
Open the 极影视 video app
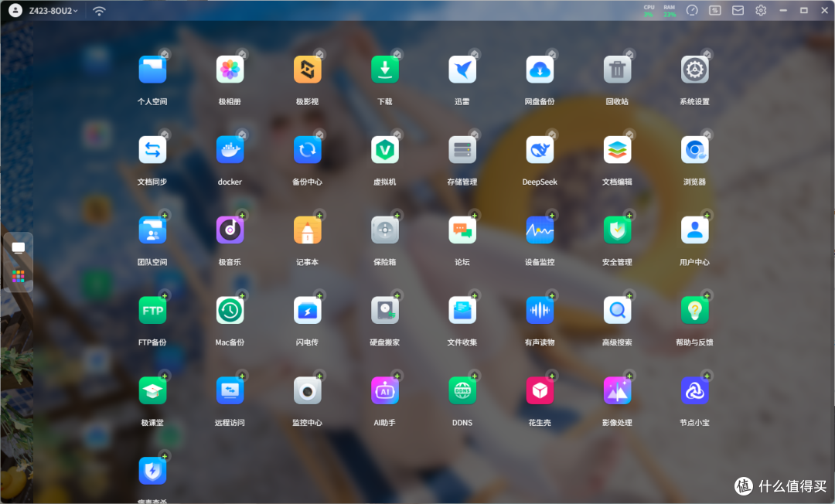pos(307,70)
